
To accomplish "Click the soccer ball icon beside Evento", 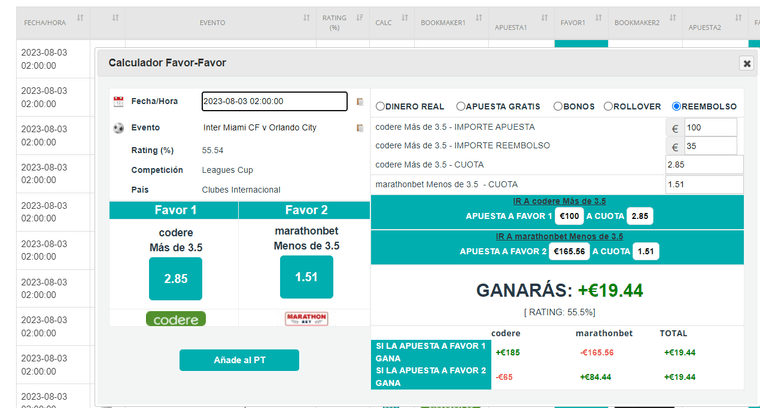I will (x=118, y=128).
